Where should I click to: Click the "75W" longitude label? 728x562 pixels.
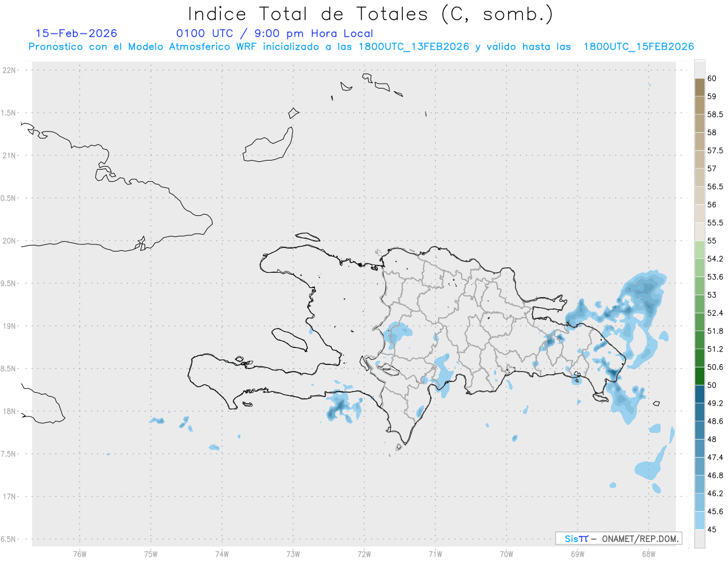pyautogui.click(x=150, y=554)
